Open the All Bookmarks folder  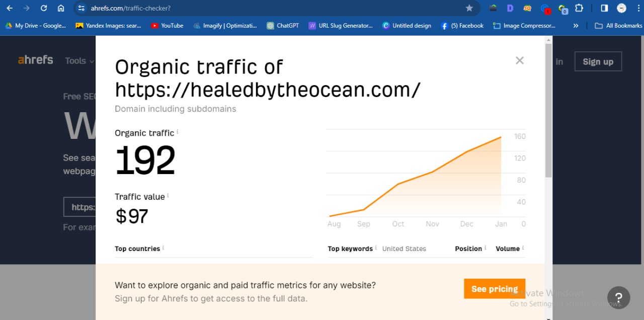(618, 26)
